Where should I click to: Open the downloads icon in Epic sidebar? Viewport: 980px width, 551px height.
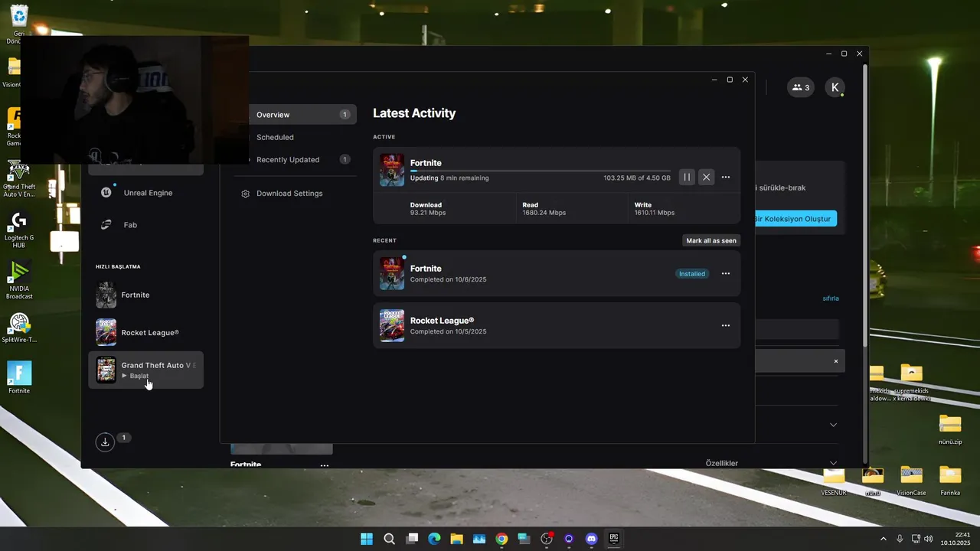pyautogui.click(x=105, y=442)
